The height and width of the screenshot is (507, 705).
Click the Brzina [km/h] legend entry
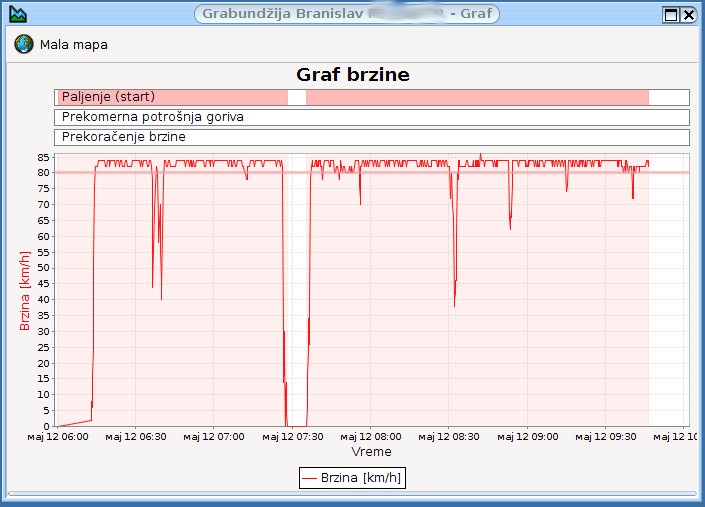(352, 478)
